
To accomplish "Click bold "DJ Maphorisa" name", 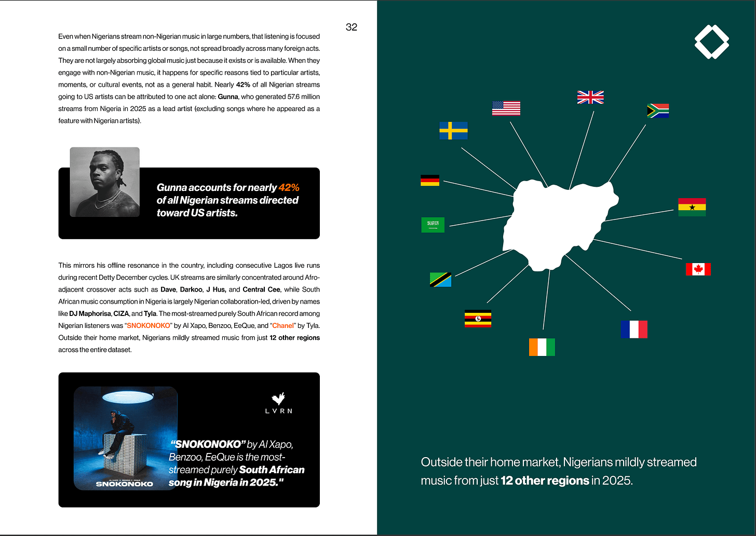I will click(90, 314).
